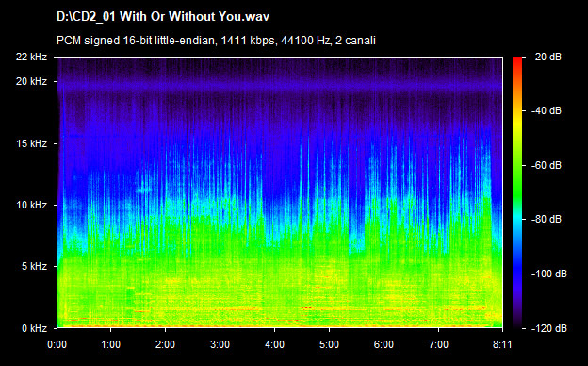Image resolution: width=588 pixels, height=366 pixels.
Task: Click the 22 kHz frequency axis label
Action: click(31, 57)
